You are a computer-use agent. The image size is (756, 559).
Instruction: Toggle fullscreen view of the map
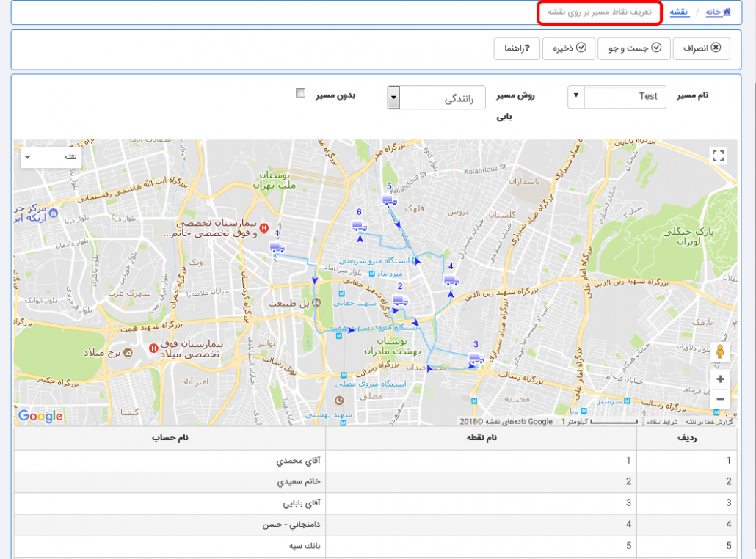point(718,154)
